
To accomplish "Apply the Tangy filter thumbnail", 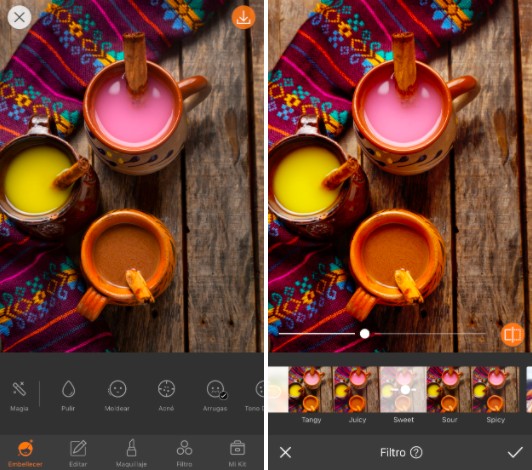I will [310, 389].
